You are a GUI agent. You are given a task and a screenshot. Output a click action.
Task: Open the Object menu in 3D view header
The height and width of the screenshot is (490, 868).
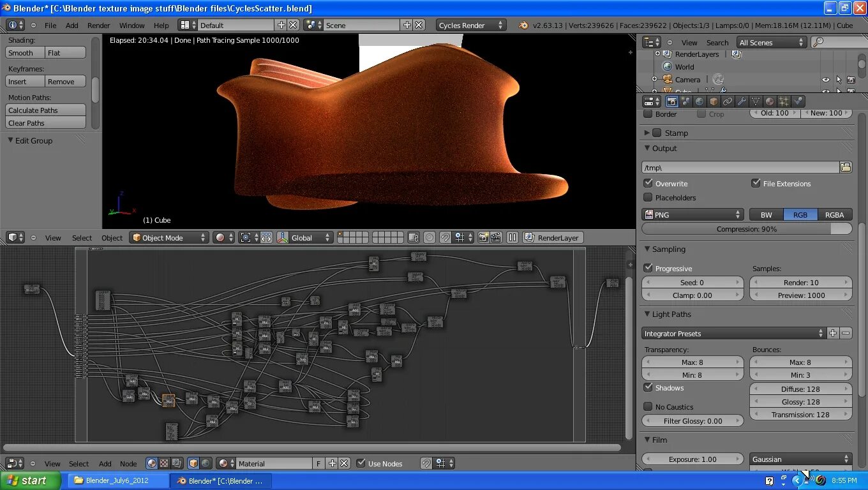[x=112, y=237]
